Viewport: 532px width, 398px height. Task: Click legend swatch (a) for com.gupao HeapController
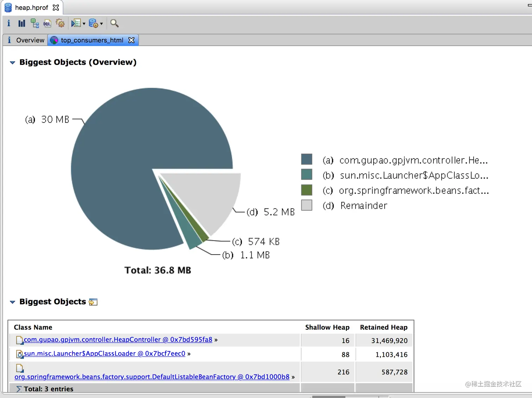pos(307,159)
